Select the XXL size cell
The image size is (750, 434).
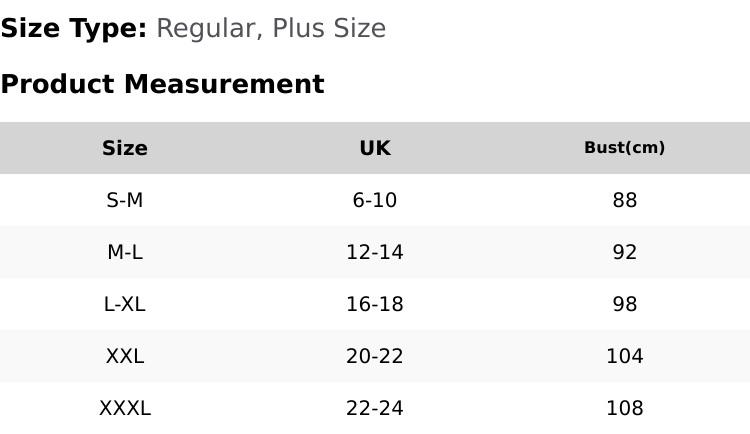125,356
